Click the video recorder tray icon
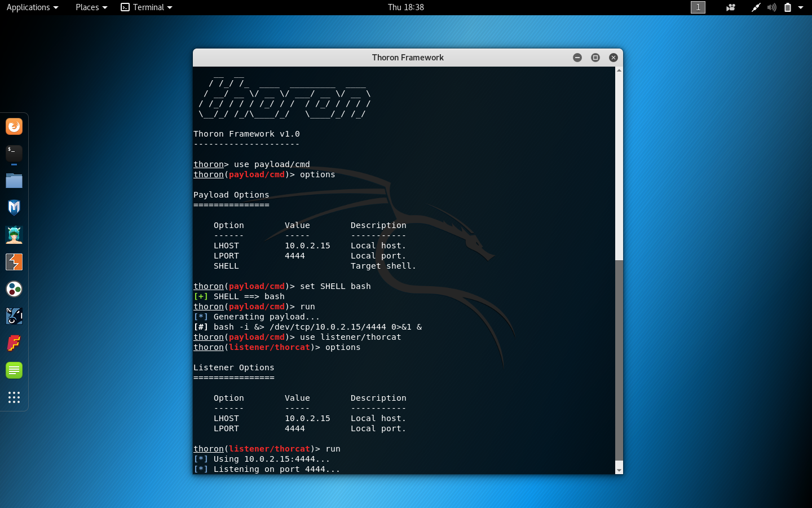The height and width of the screenshot is (508, 812). pos(731,7)
